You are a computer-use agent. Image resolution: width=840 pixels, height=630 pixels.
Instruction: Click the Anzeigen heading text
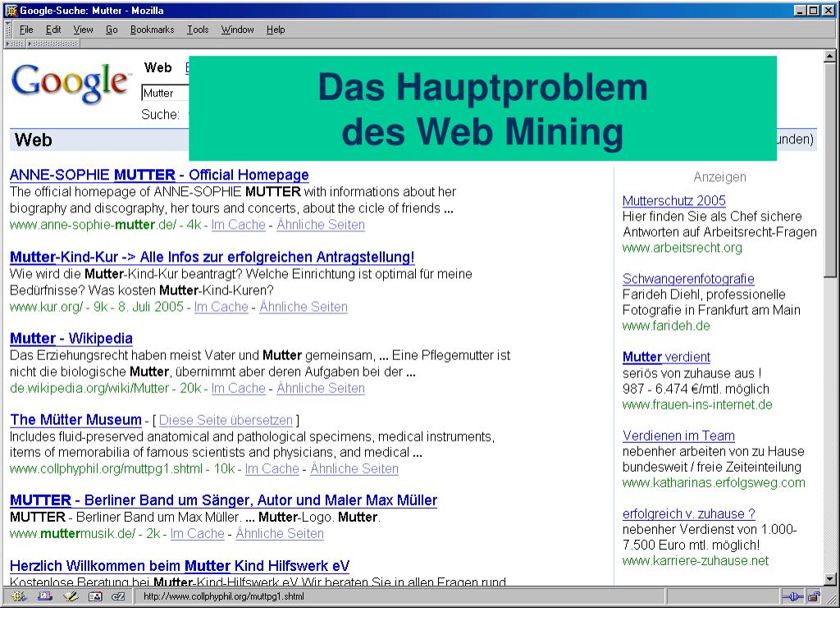pyautogui.click(x=719, y=177)
